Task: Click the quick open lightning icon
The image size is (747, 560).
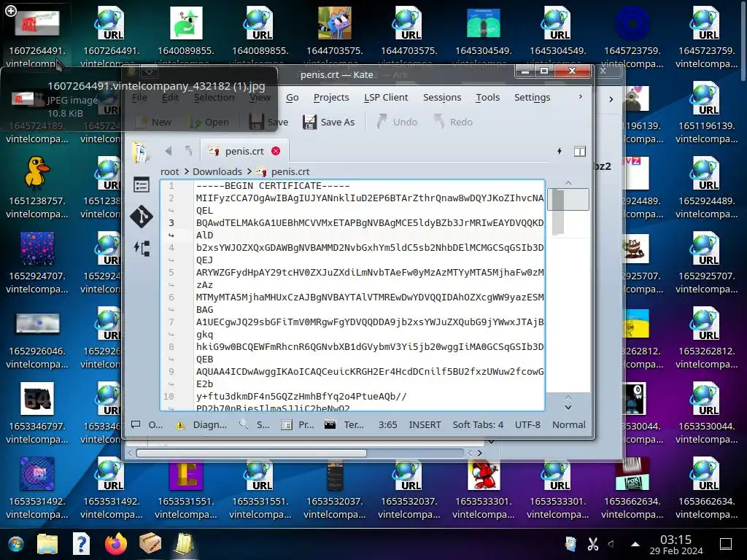Action: [x=560, y=151]
